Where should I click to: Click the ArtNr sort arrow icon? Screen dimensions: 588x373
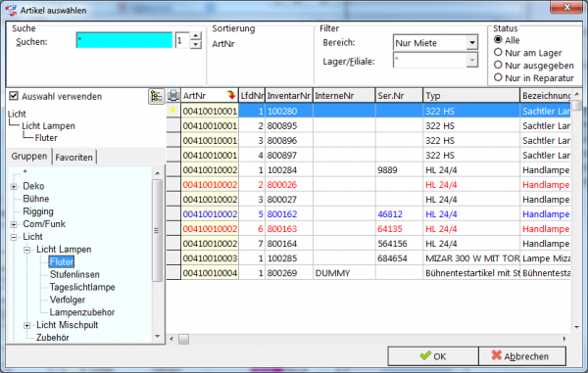tap(231, 95)
